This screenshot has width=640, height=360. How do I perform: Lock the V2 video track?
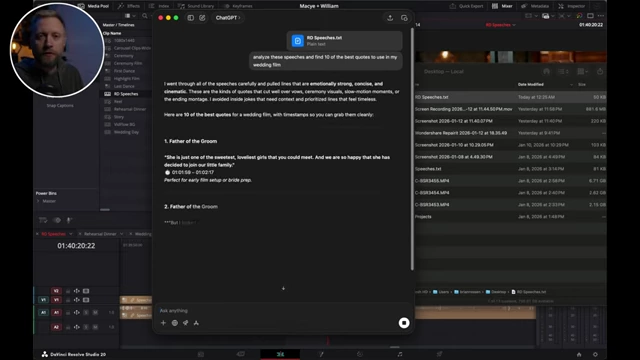coord(68,291)
